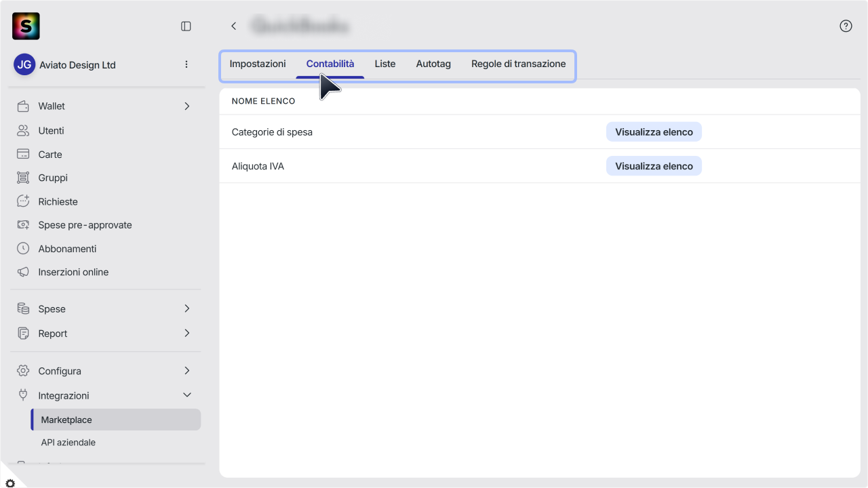Open the Marketplace menu item
This screenshot has height=488, width=868.
point(116,420)
